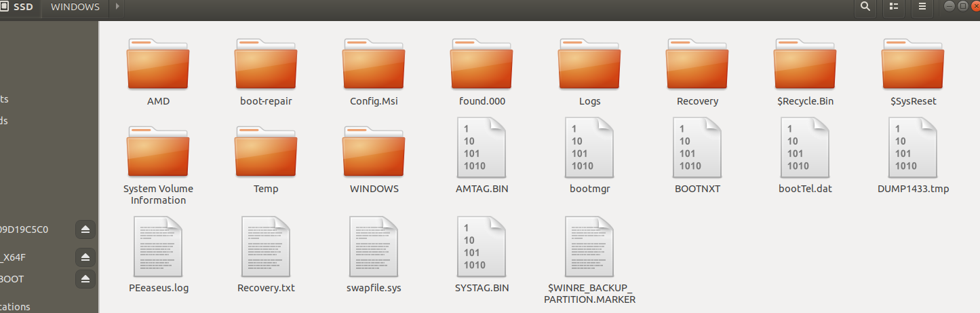Viewport: 980px width, 313px height.
Task: Open the hamburger menu icon
Action: 922,7
